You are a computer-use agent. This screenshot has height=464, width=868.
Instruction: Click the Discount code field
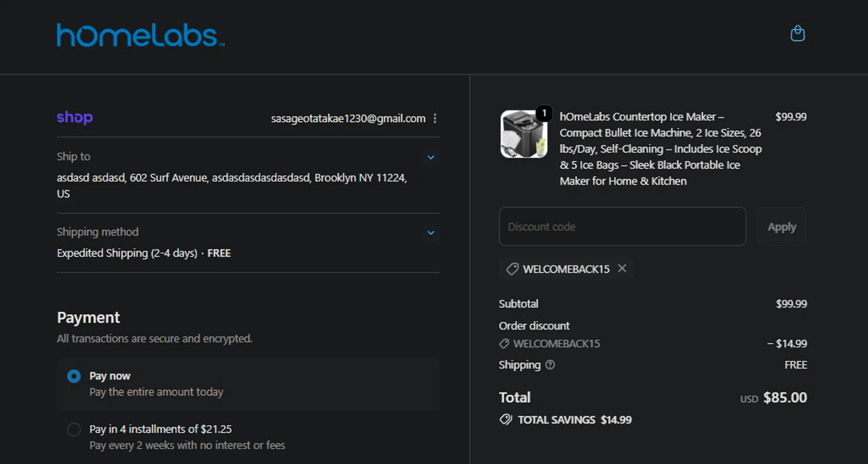coord(622,226)
